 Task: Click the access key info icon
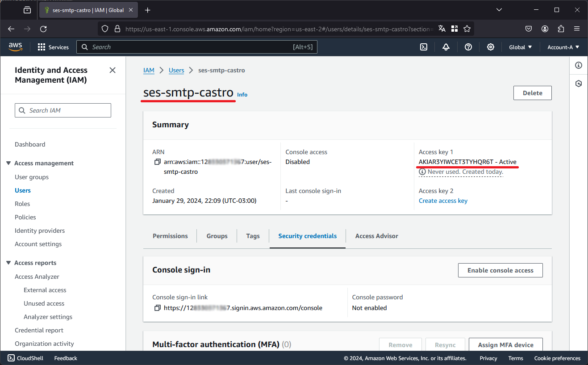tap(422, 172)
